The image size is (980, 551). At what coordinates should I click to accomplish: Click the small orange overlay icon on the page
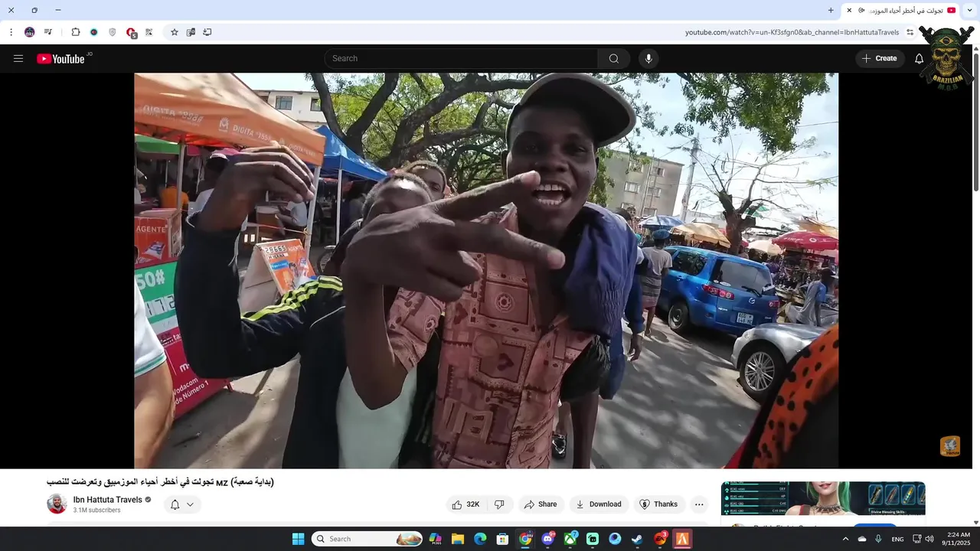[x=950, y=446]
